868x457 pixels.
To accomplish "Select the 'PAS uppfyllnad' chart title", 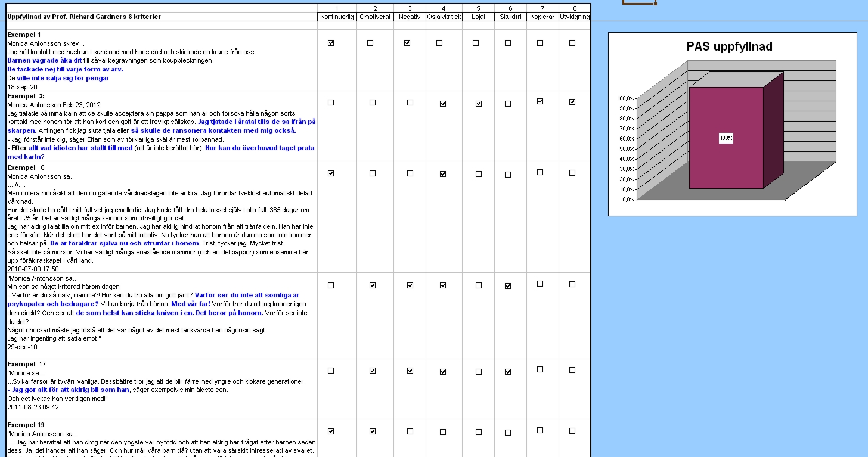I will [730, 47].
